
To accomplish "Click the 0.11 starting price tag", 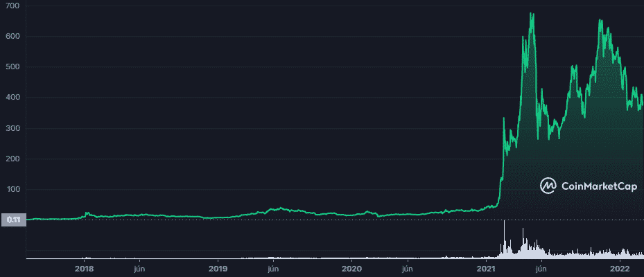I will pyautogui.click(x=13, y=220).
